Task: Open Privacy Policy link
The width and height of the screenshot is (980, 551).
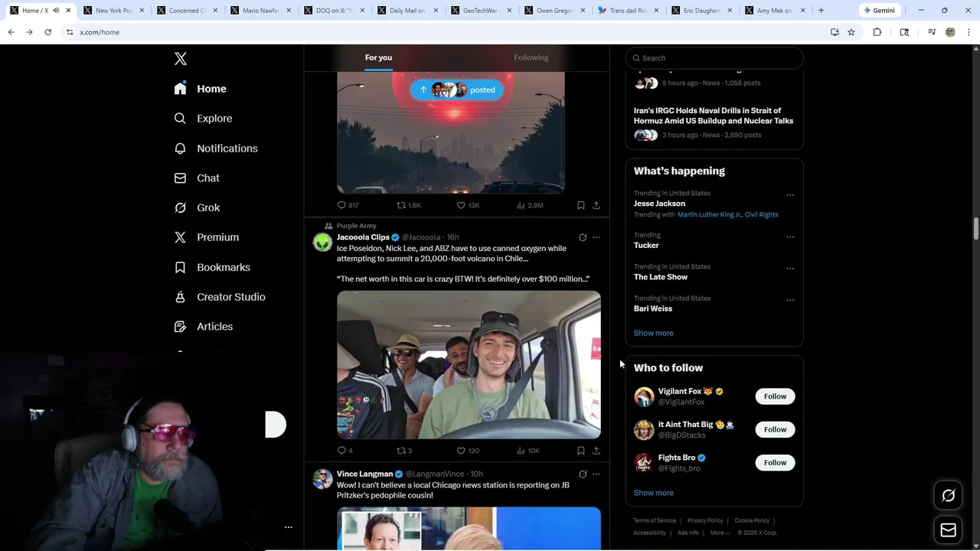Action: click(x=705, y=520)
